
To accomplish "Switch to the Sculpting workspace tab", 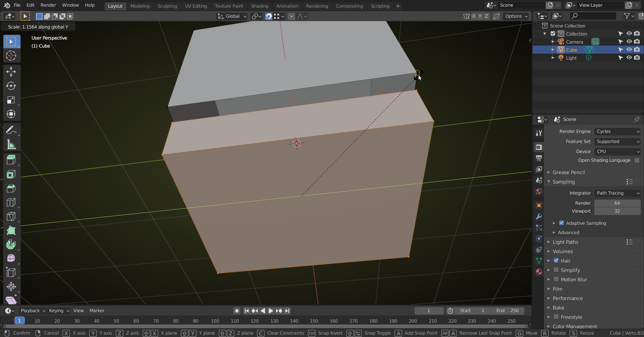I will point(167,6).
